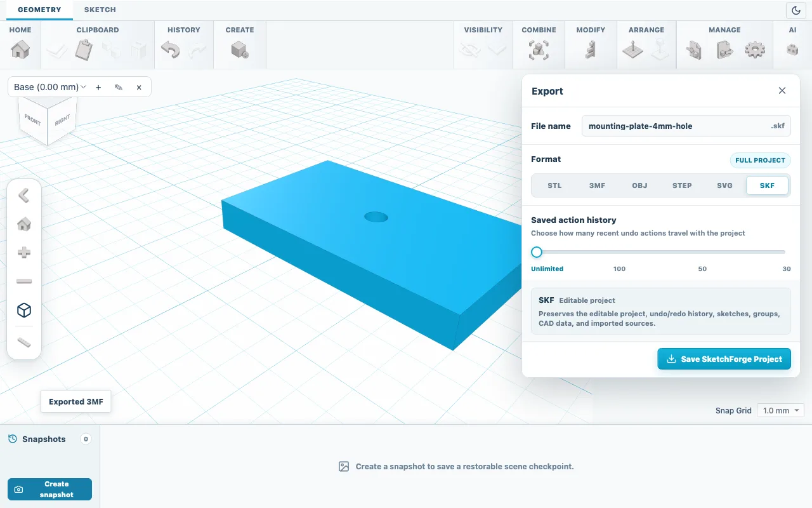Switch to the Sketch tab
The image size is (812, 508).
click(x=100, y=10)
